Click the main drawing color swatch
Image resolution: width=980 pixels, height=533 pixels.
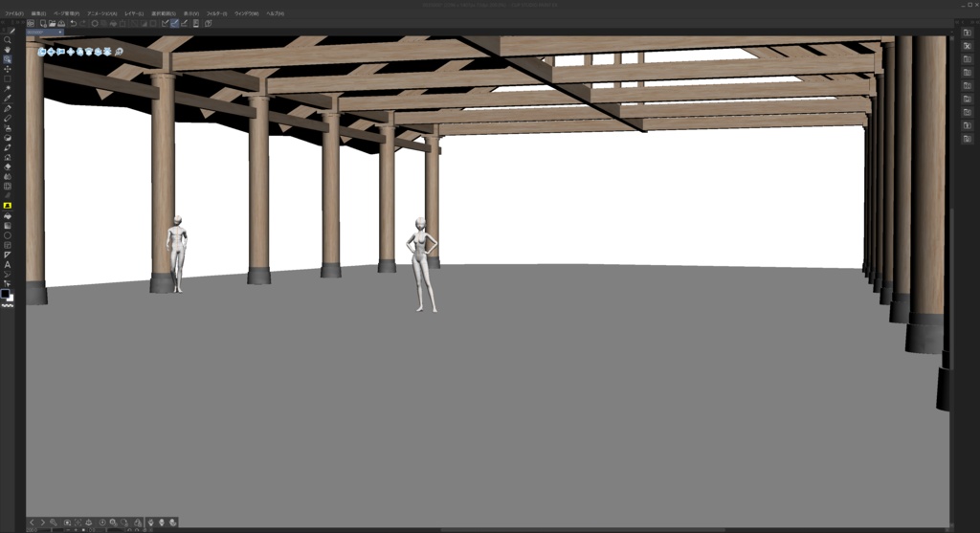(5, 294)
